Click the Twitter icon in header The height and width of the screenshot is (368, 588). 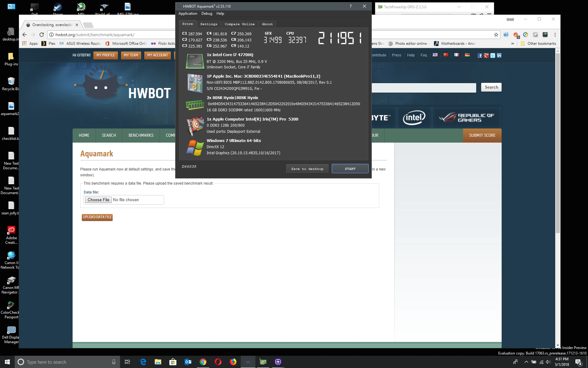point(492,56)
